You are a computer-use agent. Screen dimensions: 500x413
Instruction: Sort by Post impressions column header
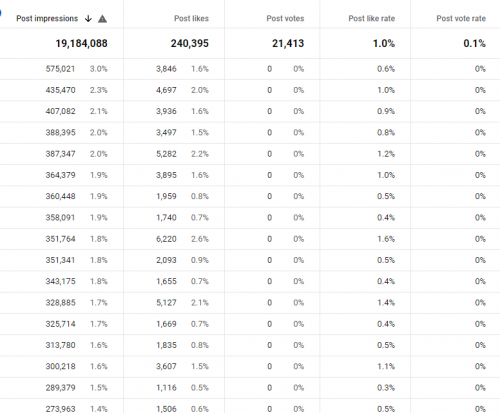tap(47, 18)
